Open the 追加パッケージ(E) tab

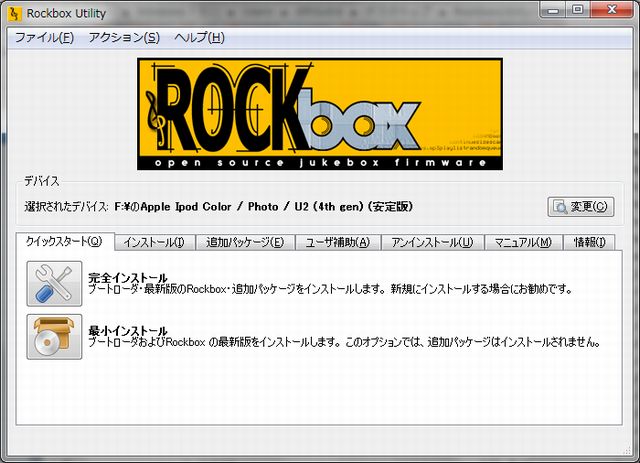click(x=245, y=243)
